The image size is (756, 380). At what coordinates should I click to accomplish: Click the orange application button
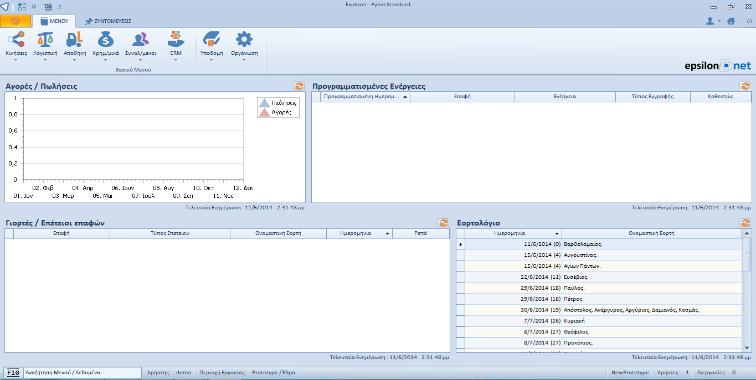click(x=15, y=21)
